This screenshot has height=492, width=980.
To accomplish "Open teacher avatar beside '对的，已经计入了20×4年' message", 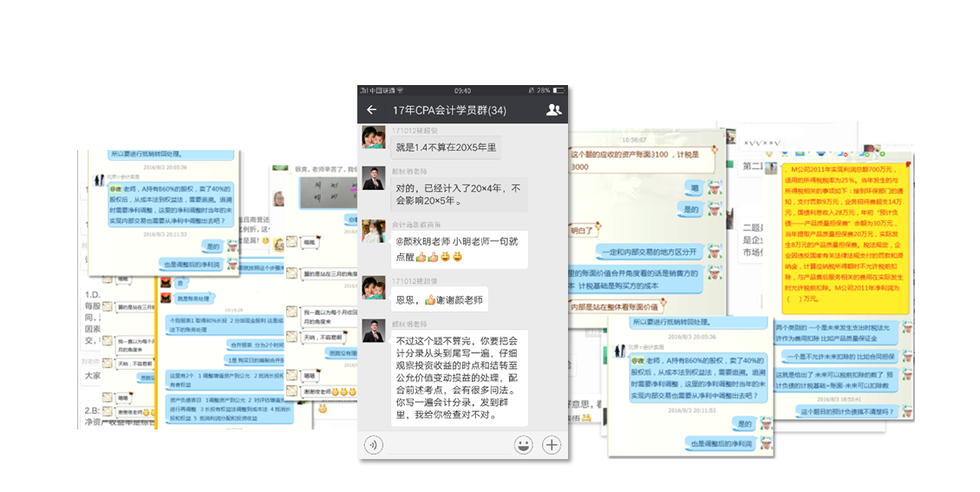I will (x=374, y=180).
